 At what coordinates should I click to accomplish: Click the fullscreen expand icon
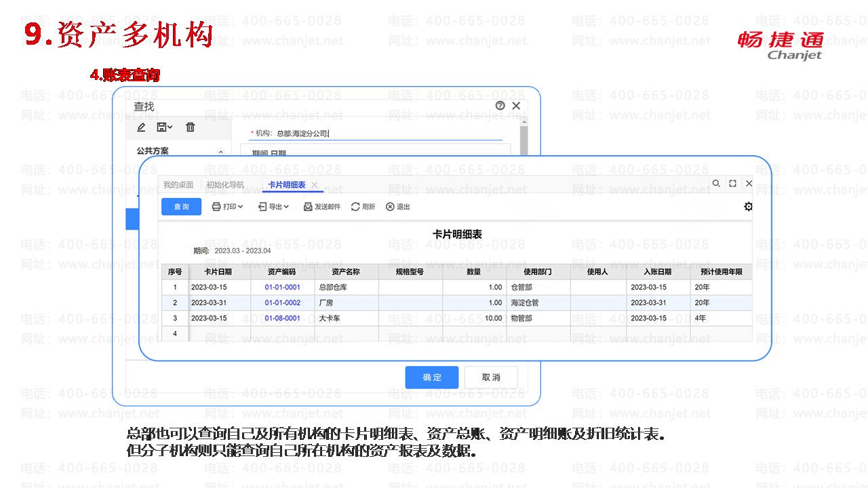(x=732, y=183)
